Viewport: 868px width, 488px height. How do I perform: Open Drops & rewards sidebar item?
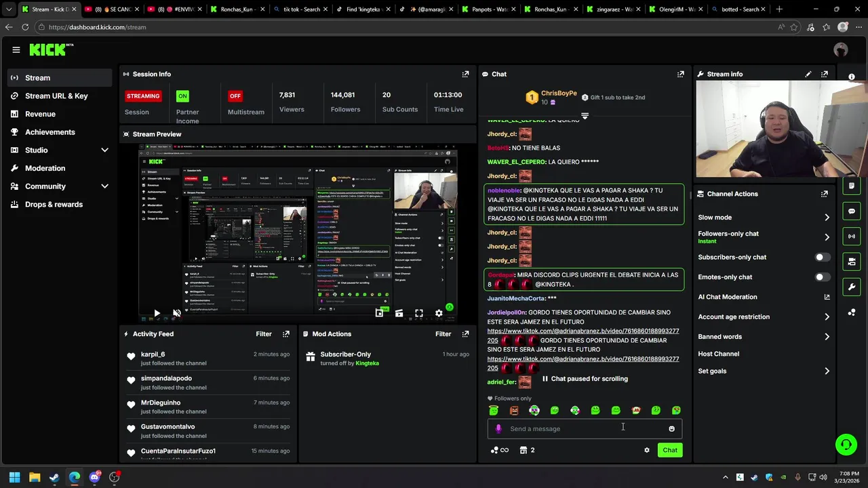[60, 205]
